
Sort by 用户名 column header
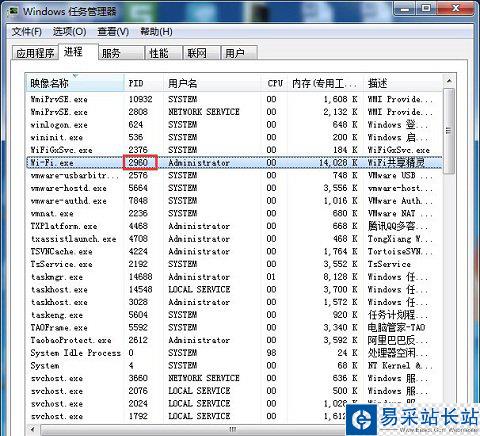click(x=212, y=83)
